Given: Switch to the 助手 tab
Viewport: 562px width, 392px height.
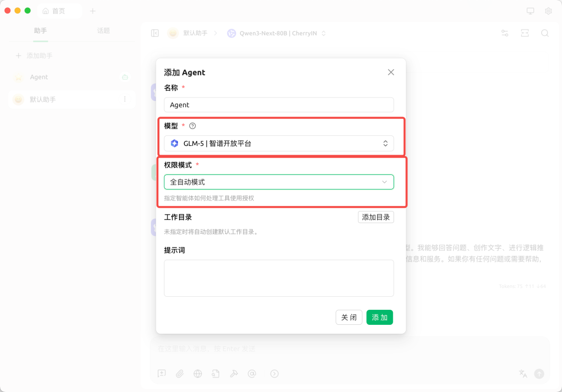Looking at the screenshot, I should coord(41,31).
